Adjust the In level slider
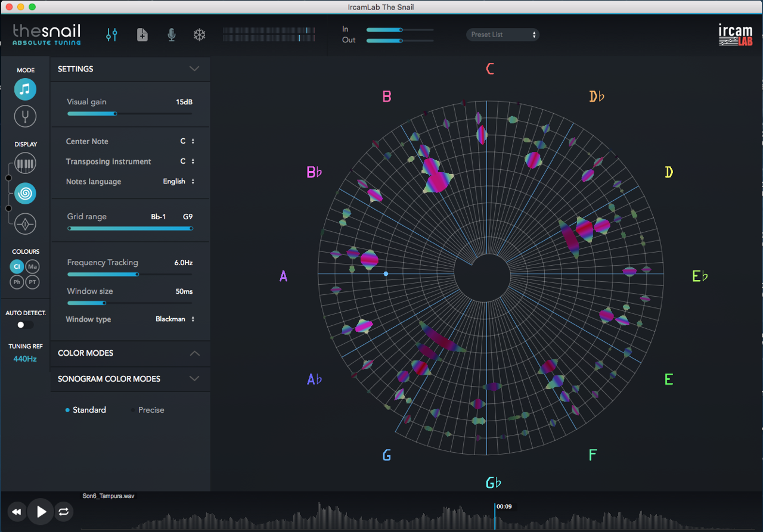The height and width of the screenshot is (532, 763). click(x=399, y=29)
